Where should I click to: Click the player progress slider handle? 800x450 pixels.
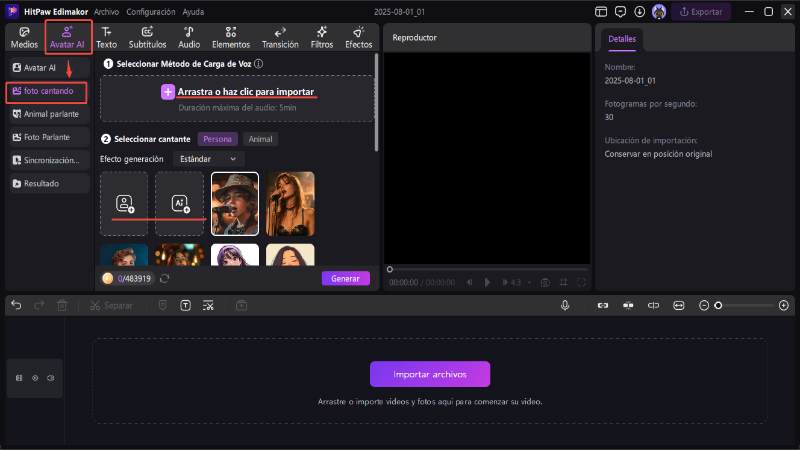(x=390, y=269)
